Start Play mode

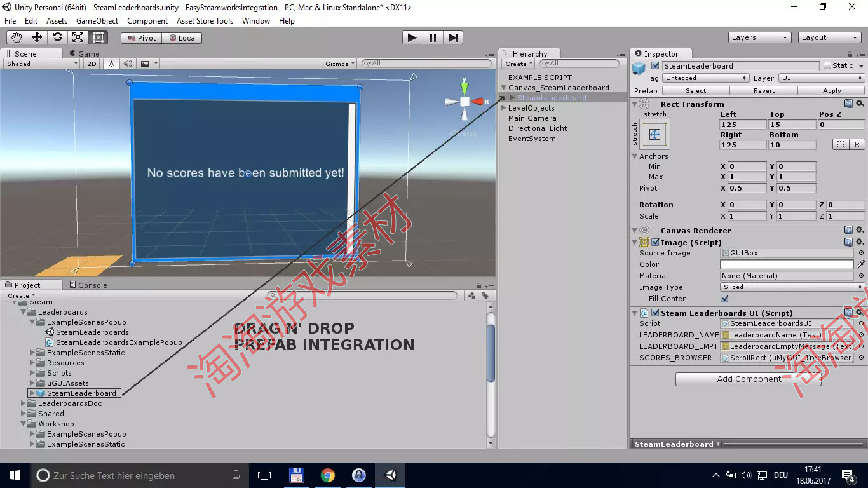pyautogui.click(x=412, y=37)
